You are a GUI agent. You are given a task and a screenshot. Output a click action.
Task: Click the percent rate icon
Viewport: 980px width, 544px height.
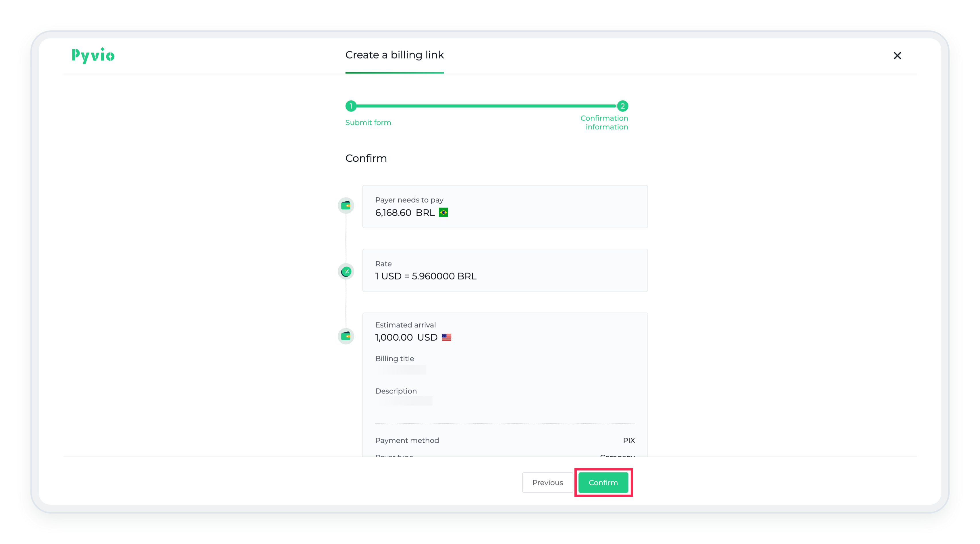[346, 272]
